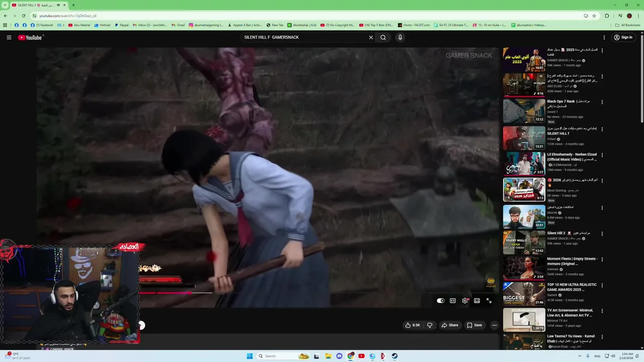
Task: Open options menu for Lil Elmohamedy video
Action: click(x=602, y=155)
